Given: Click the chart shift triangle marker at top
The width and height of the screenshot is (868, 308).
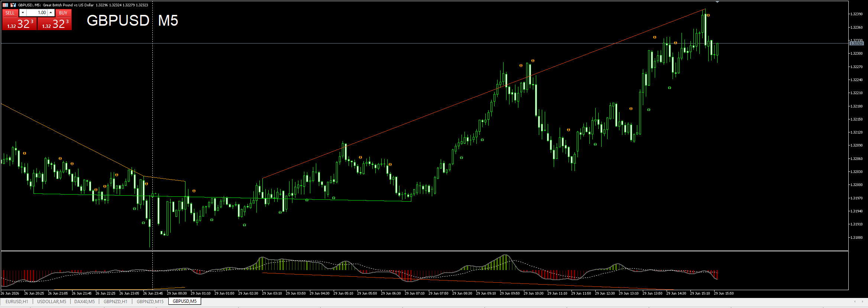Looking at the screenshot, I should click(717, 2).
